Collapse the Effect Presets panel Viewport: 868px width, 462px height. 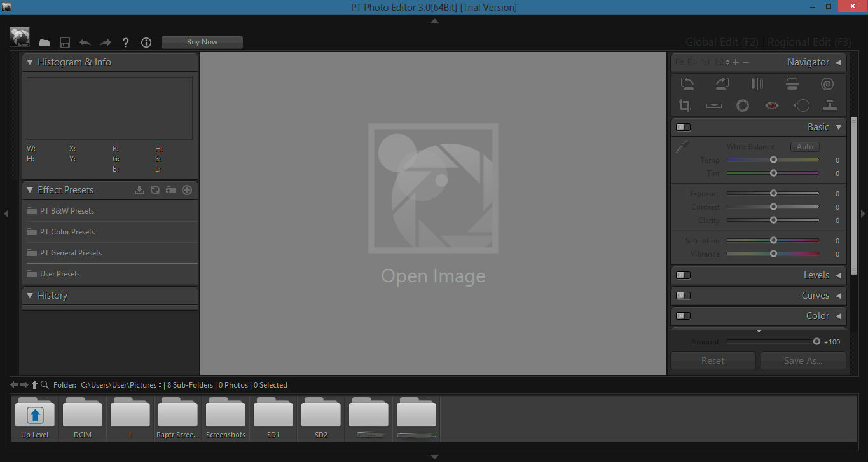tap(29, 190)
